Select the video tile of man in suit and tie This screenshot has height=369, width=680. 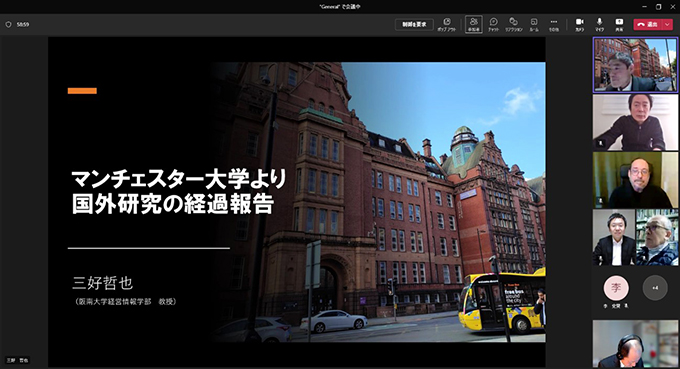pyautogui.click(x=614, y=238)
